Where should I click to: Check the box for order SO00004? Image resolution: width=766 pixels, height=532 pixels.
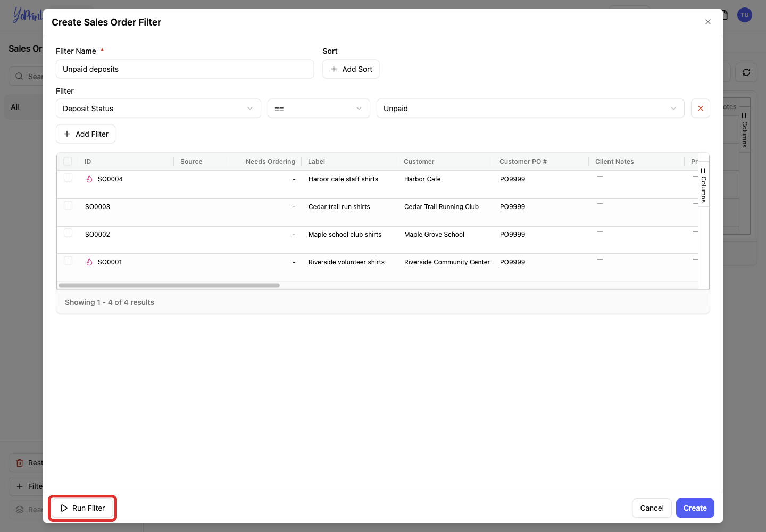coord(68,178)
